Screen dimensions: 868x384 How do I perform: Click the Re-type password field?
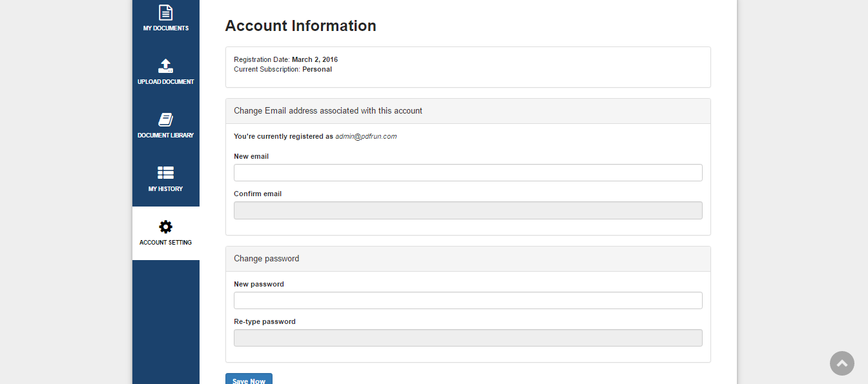coord(468,338)
